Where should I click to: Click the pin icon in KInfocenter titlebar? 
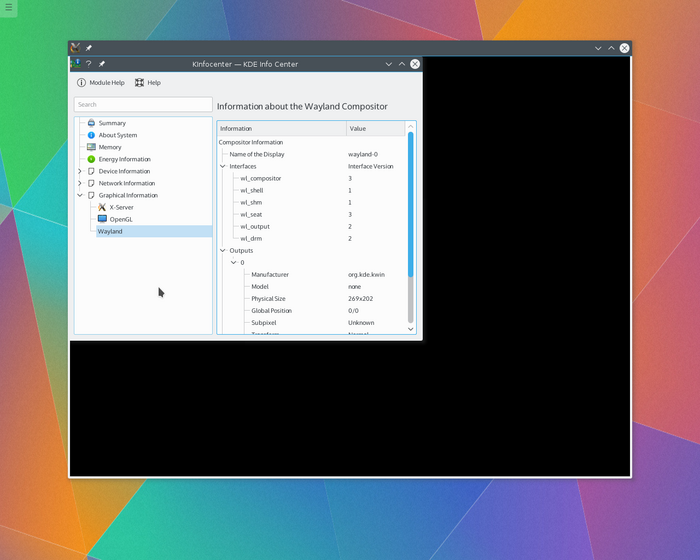101,64
